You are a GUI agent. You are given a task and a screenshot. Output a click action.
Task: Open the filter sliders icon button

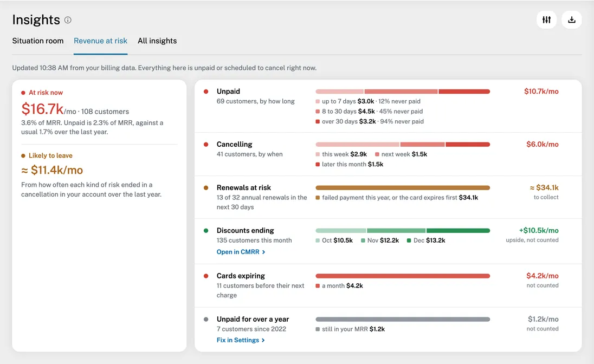coord(546,19)
